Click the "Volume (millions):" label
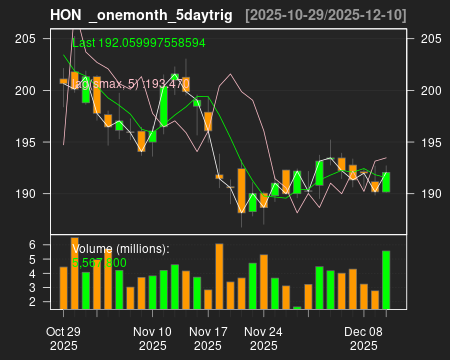 click(x=121, y=249)
